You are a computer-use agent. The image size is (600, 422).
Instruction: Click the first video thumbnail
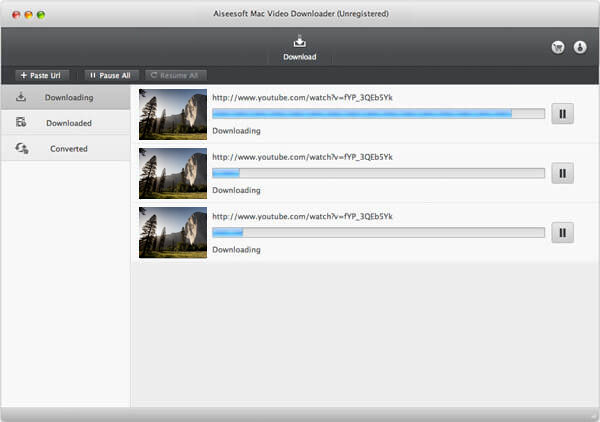coord(173,114)
